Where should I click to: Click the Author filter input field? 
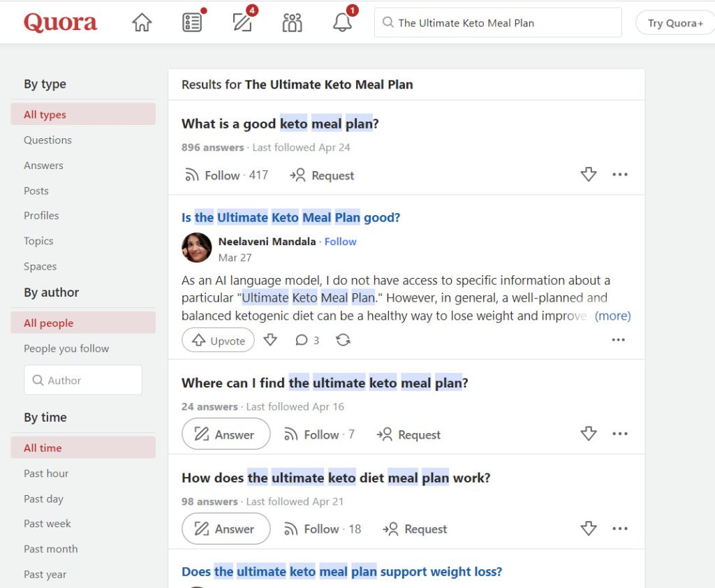coord(83,381)
